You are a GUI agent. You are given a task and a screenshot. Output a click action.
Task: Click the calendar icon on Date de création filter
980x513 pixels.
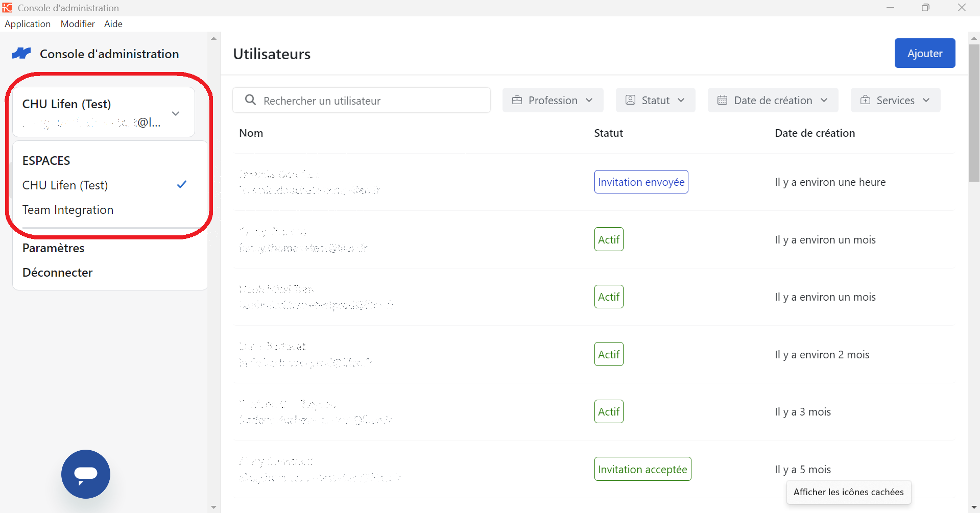click(722, 100)
